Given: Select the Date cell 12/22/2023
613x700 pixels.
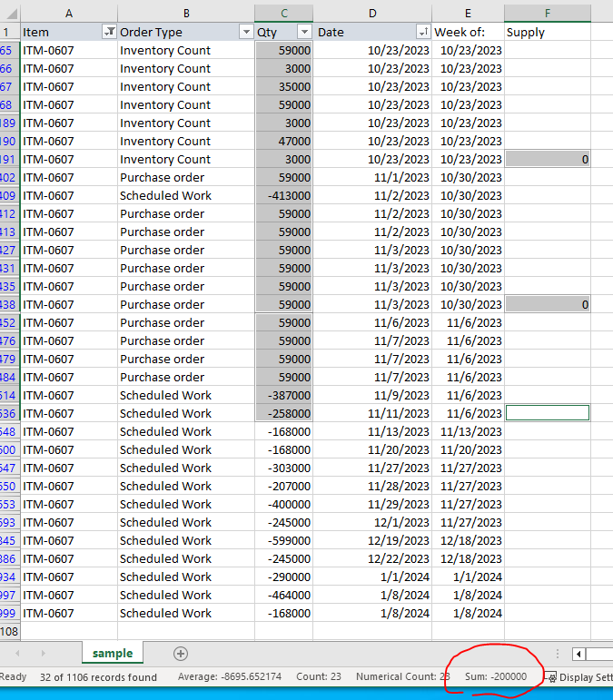Looking at the screenshot, I should 372,558.
